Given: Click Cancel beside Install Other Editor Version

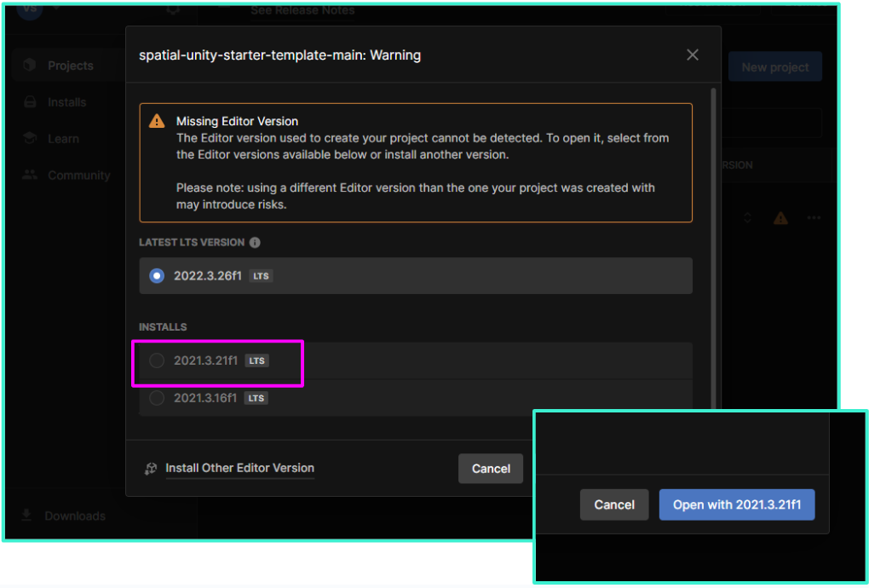Looking at the screenshot, I should (x=491, y=469).
